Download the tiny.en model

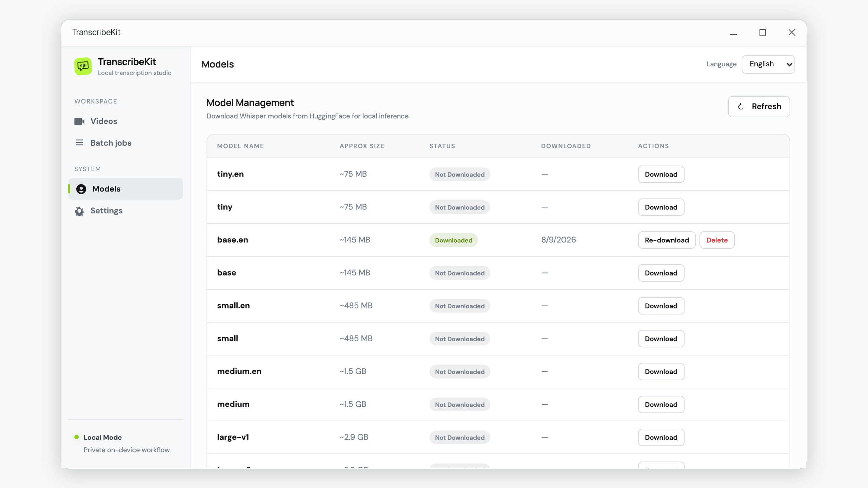tap(661, 174)
